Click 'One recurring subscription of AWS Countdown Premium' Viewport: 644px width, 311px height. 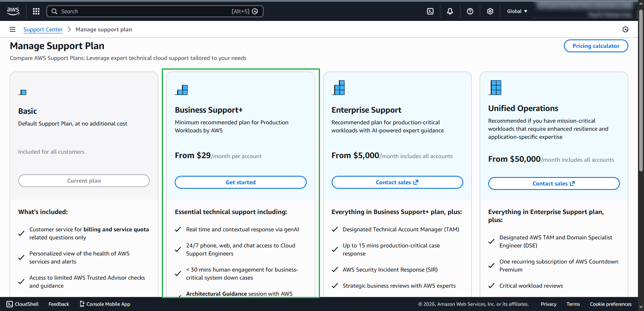[559, 266]
